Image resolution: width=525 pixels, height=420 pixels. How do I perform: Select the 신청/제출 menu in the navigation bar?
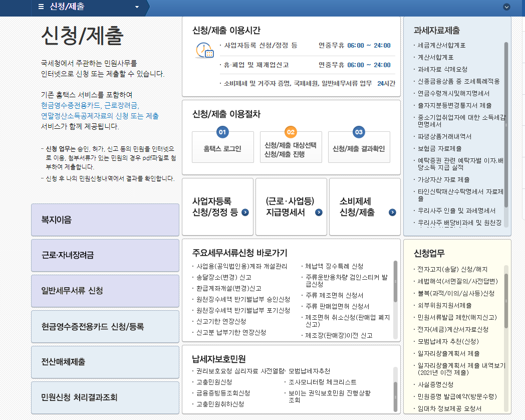[66, 8]
